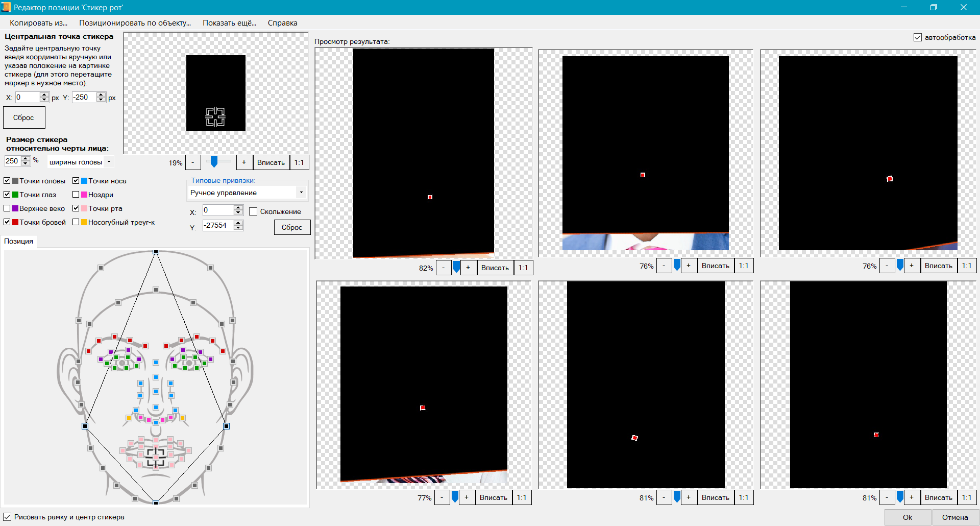Select the 'Позиция' tab
Screen dimensions: 980x526
tap(18, 241)
